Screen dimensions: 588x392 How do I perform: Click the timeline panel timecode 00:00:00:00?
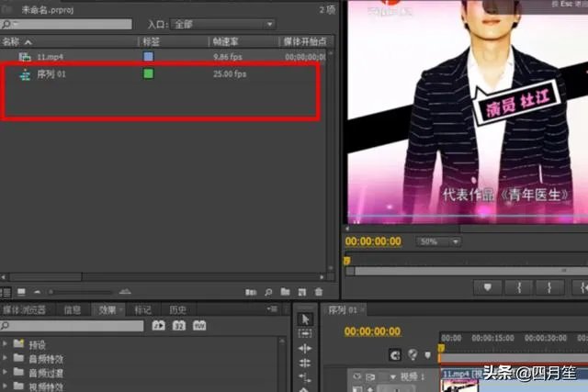tap(372, 331)
